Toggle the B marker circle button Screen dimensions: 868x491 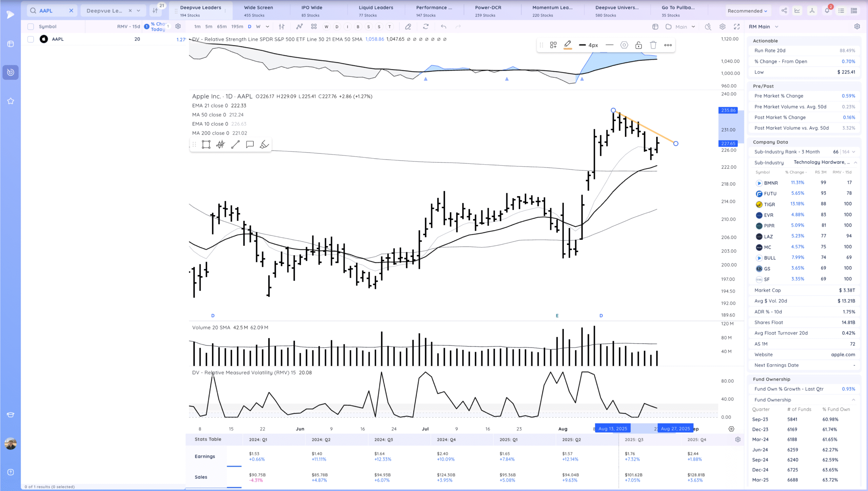(358, 26)
